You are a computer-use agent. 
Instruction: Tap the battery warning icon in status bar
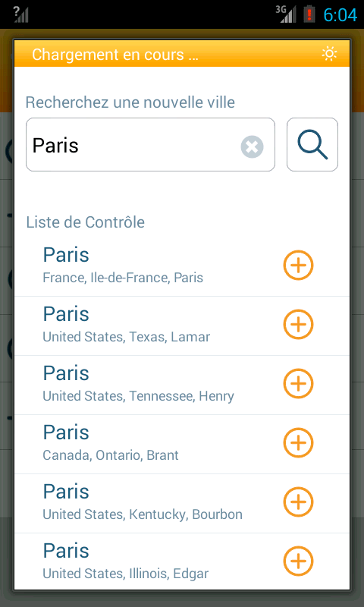(309, 14)
